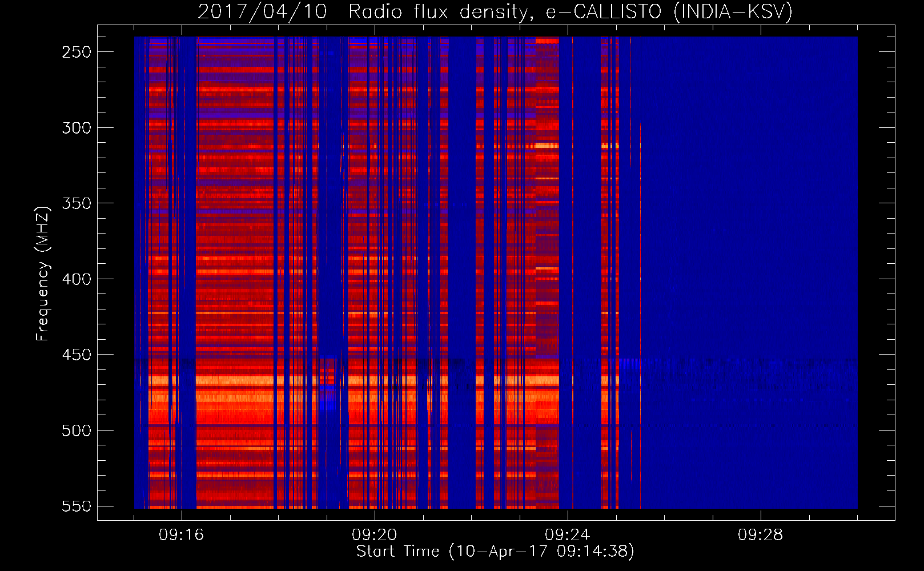Click the 250 frequency tick label
Image resolution: width=924 pixels, height=571 pixels.
click(x=77, y=52)
